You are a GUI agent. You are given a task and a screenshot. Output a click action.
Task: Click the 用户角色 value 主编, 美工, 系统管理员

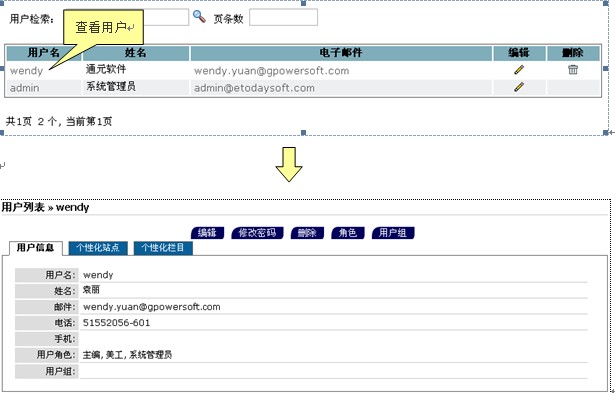[x=127, y=355]
